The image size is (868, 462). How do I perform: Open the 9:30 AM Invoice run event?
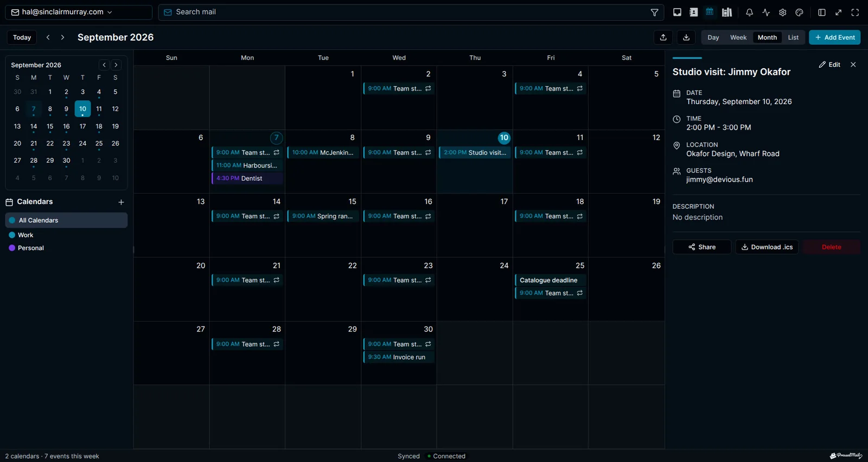pyautogui.click(x=399, y=357)
